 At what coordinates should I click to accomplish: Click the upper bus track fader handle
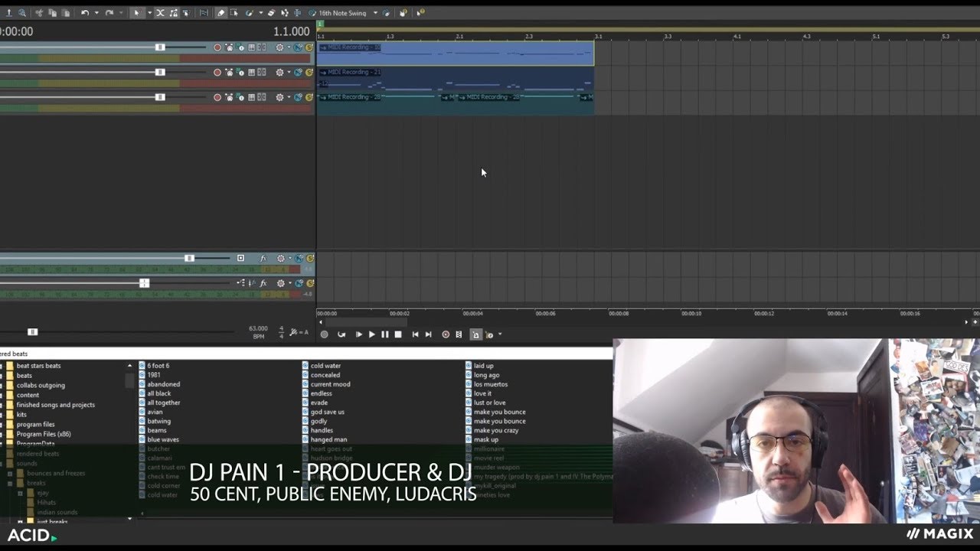(x=189, y=258)
